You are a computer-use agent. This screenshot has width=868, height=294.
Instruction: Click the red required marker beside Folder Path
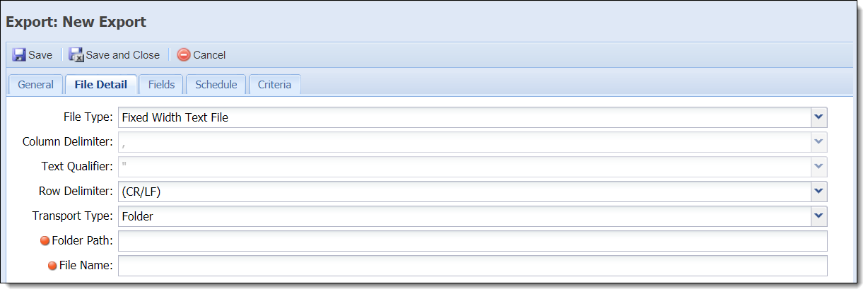coord(45,241)
